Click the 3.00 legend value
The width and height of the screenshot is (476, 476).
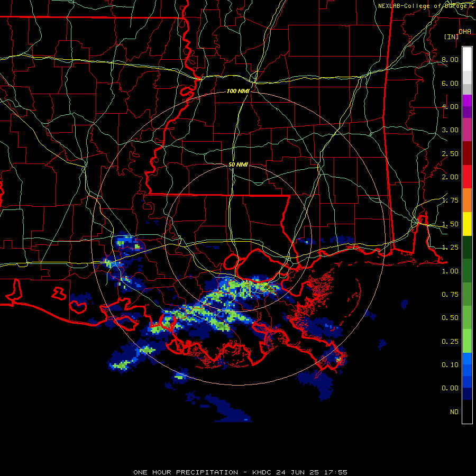point(450,130)
